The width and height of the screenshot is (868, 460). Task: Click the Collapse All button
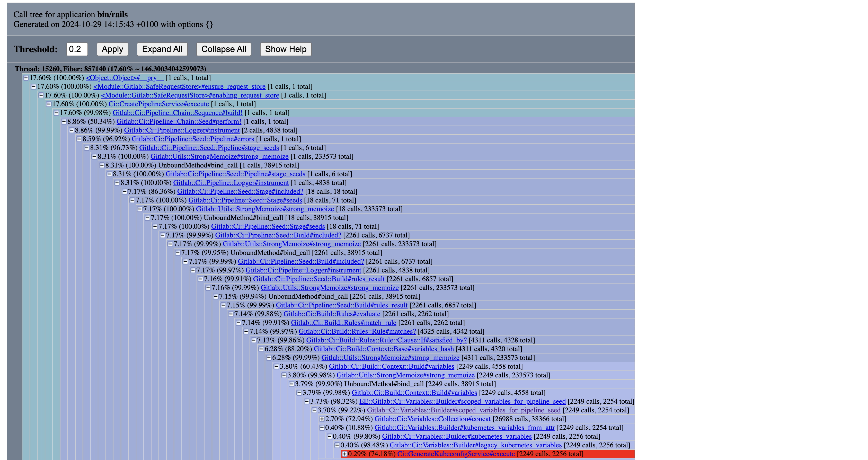coord(224,49)
